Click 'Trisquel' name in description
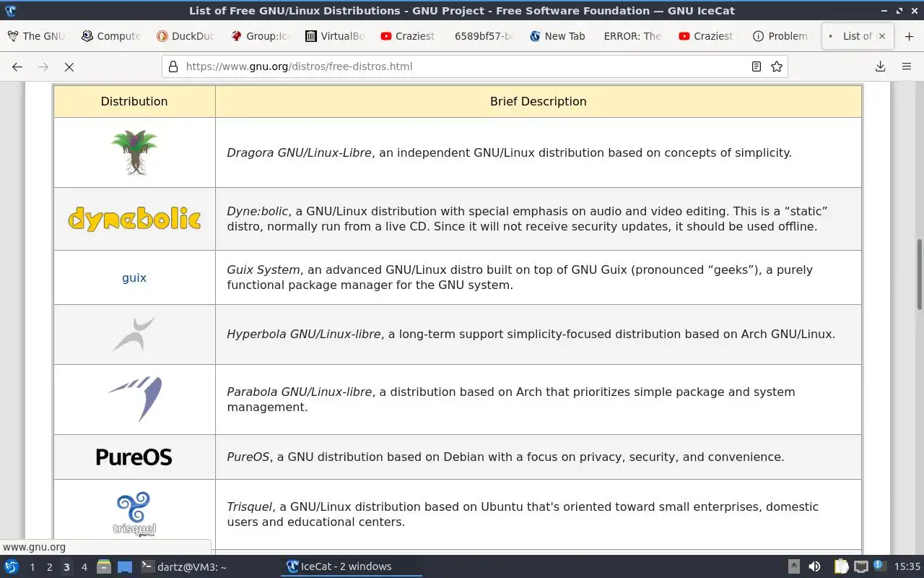Viewport: 924px width, 578px height. (250, 506)
